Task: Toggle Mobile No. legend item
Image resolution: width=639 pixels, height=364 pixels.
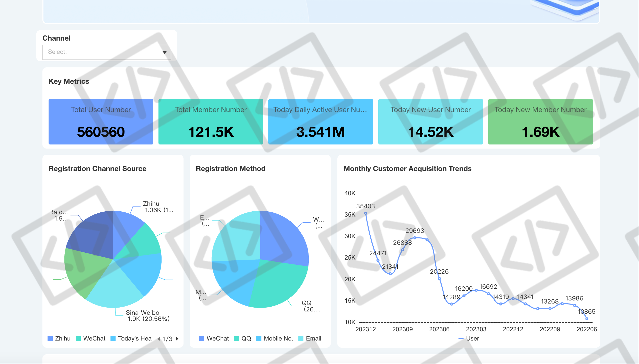Action: pos(275,338)
